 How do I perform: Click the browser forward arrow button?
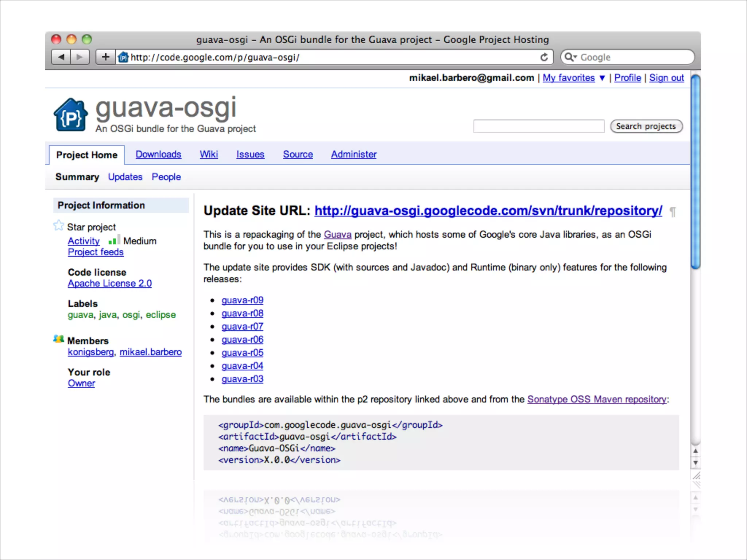80,57
